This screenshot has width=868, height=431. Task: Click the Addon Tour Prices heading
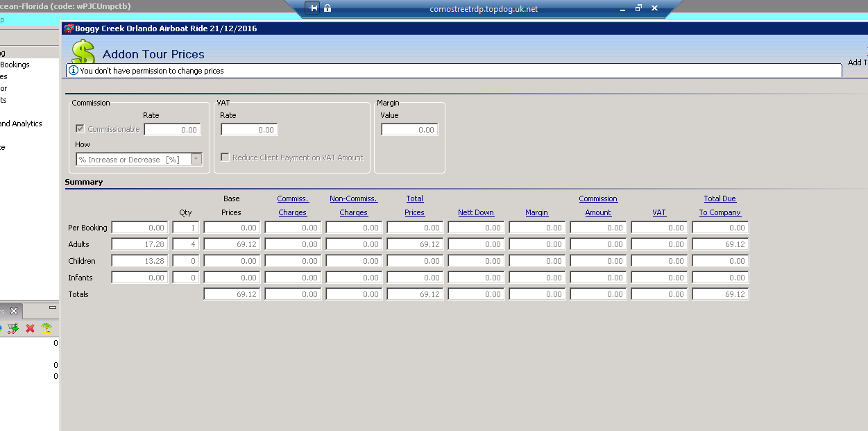click(x=153, y=54)
